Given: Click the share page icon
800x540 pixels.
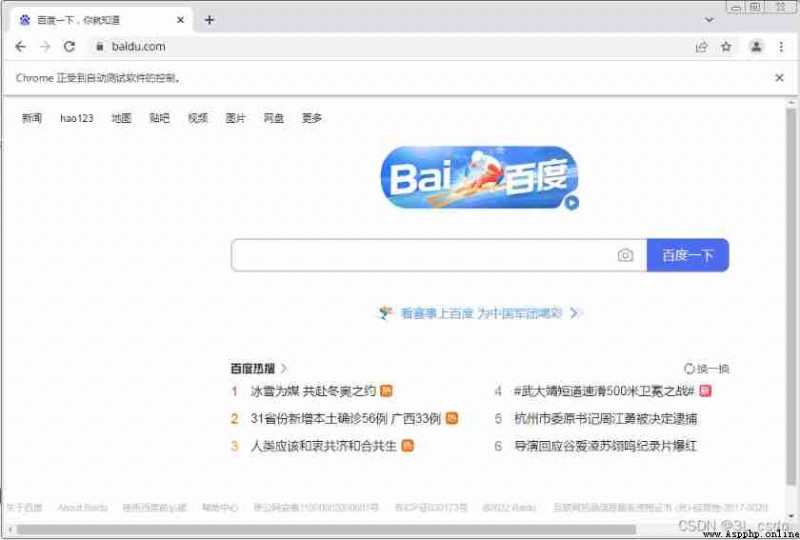Looking at the screenshot, I should coord(702,46).
